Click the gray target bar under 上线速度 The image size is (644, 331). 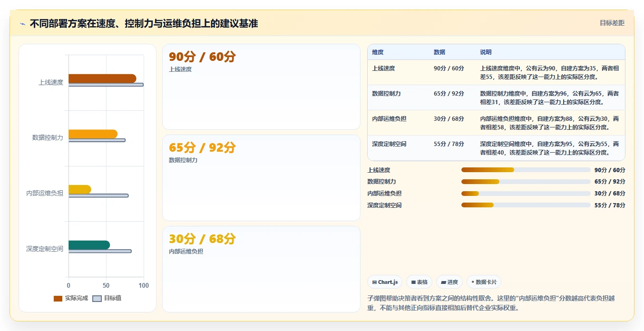click(x=106, y=85)
